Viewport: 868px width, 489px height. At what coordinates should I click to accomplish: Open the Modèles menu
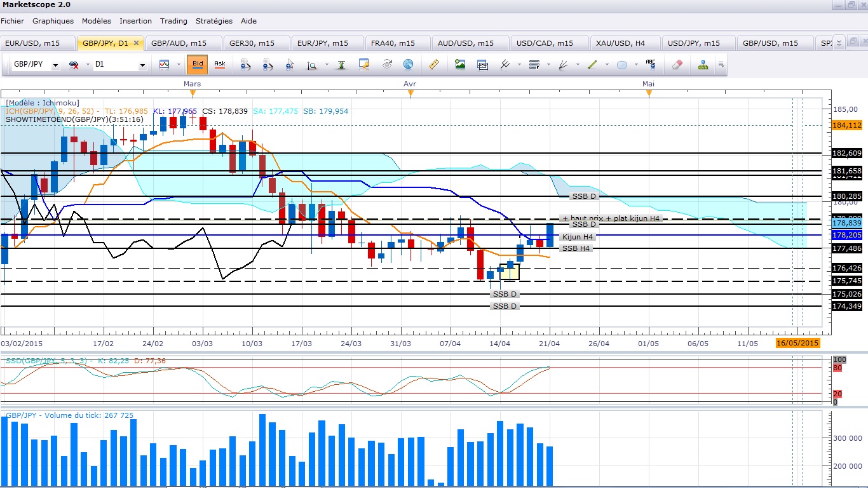pyautogui.click(x=97, y=21)
